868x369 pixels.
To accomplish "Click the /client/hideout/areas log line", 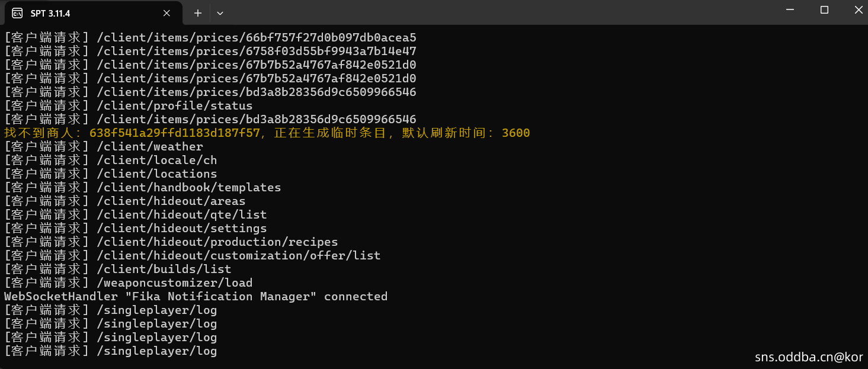I will click(171, 201).
